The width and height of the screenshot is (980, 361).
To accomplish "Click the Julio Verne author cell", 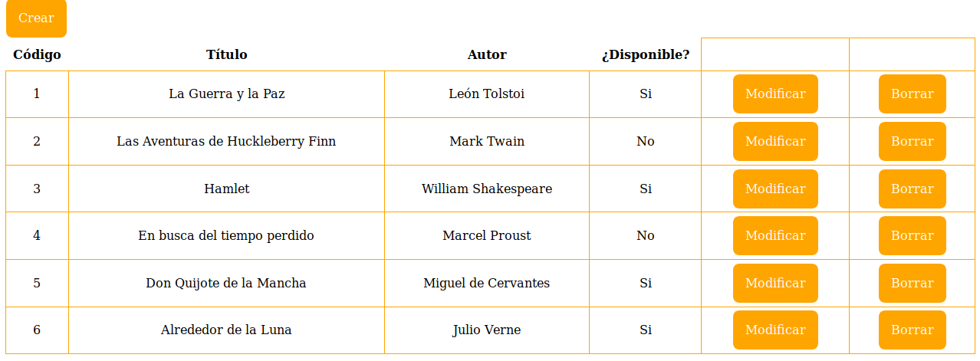I will [487, 330].
